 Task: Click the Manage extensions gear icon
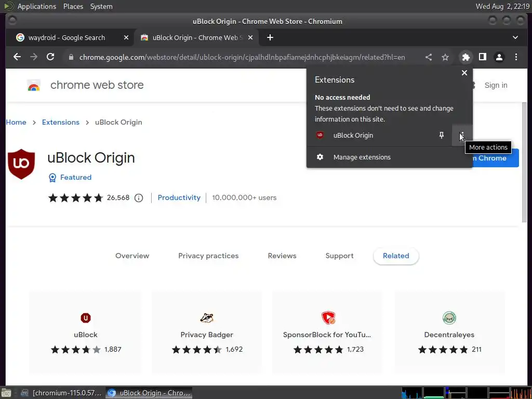320,157
